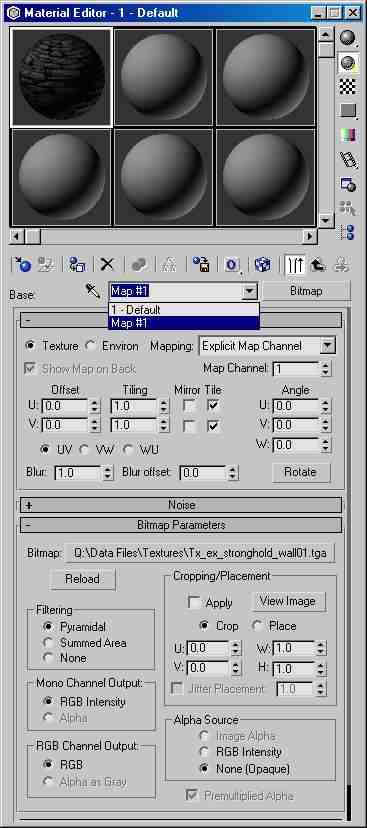Click the Get Material icon
This screenshot has height=828, width=367.
tap(23, 264)
